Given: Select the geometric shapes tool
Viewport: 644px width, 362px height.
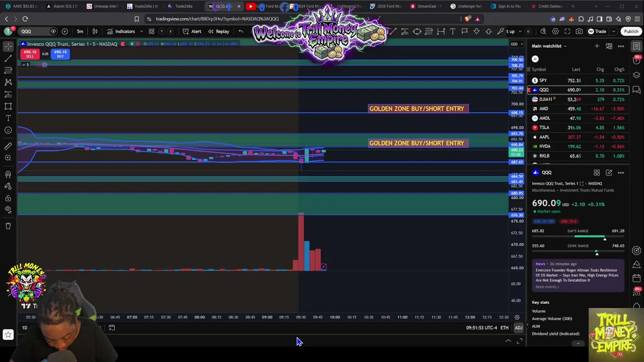Looking at the screenshot, I should pos(8,106).
